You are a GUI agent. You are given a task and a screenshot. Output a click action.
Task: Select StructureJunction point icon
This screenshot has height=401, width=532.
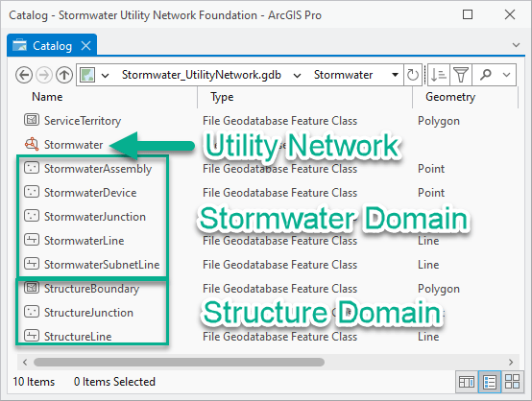(x=32, y=312)
